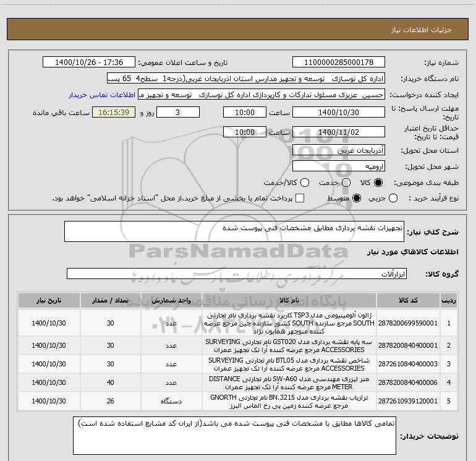Image resolution: width=476 pixels, height=461 pixels.
Task: Click the استان محل تحویل field آذربایجان غربی
Action: (339, 150)
